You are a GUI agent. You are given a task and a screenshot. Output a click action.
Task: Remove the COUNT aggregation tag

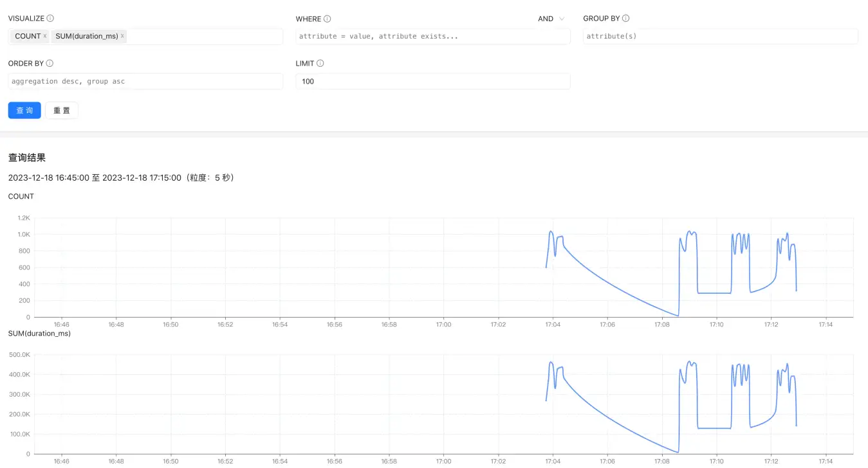point(45,37)
